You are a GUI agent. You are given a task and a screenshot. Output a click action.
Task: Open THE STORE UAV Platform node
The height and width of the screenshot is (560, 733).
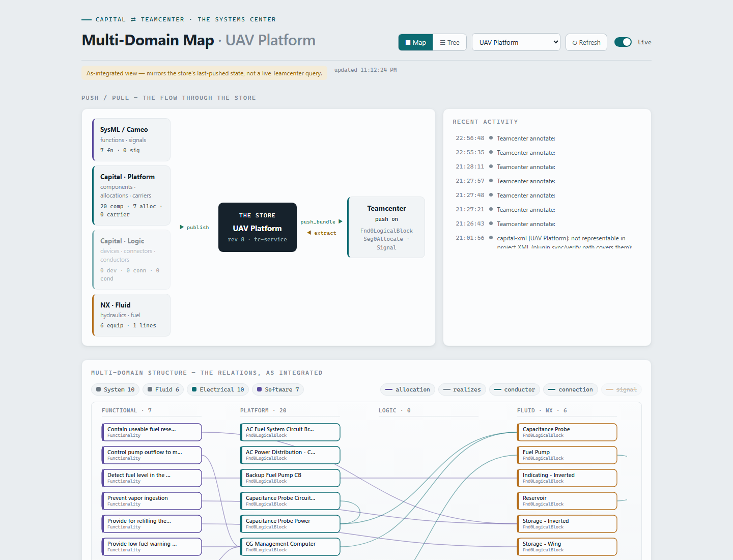point(258,227)
